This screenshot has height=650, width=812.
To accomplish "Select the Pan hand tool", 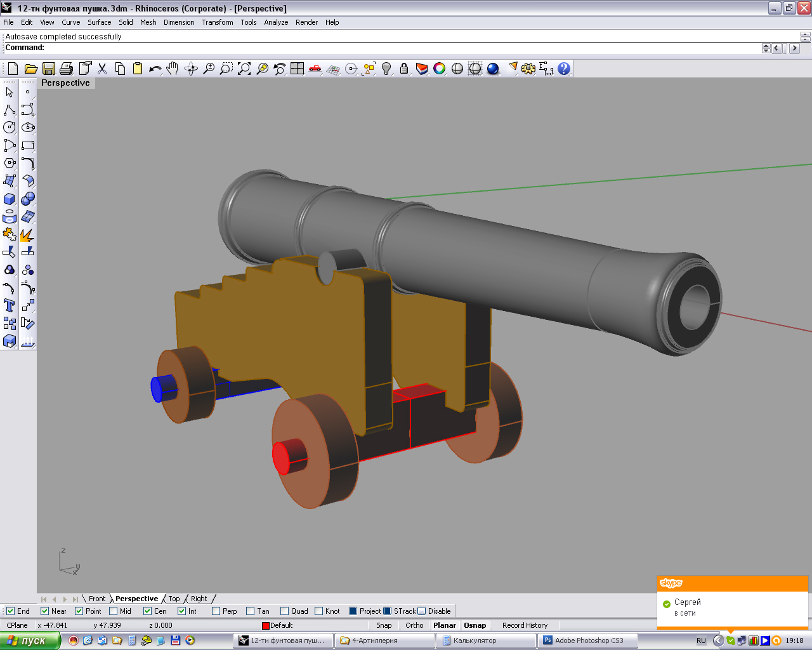I will pyautogui.click(x=173, y=69).
